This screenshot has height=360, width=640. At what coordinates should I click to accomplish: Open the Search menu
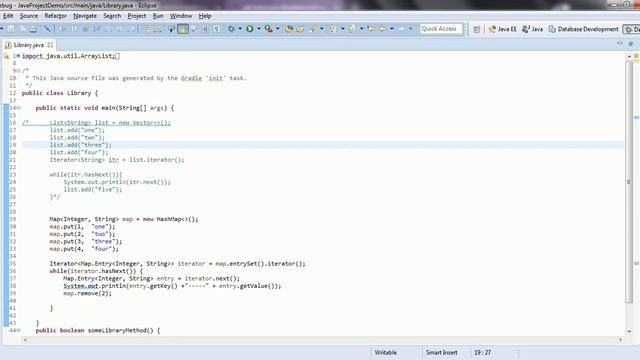(x=112, y=16)
